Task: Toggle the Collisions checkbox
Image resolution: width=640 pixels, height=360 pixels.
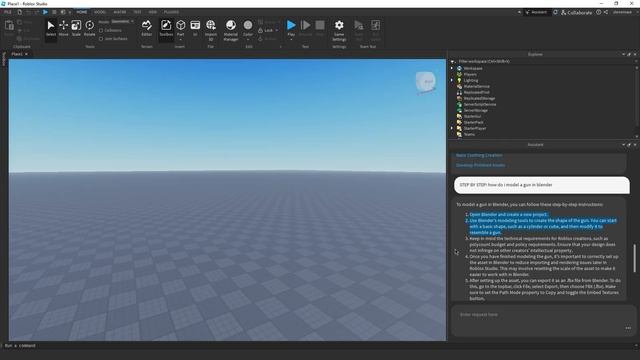Action: [x=101, y=30]
